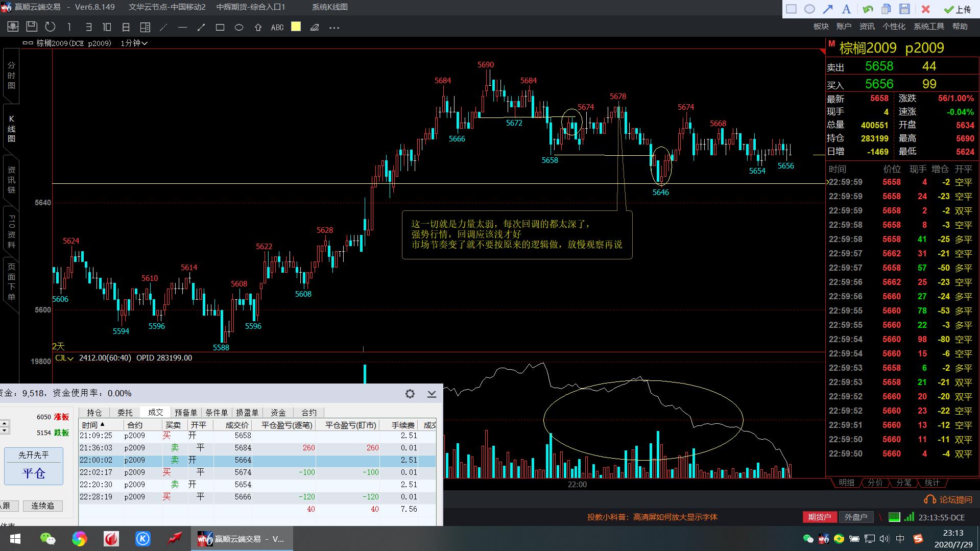This screenshot has width=980, height=551.
Task: Click the green undo arrow in screenshot toolbar
Action: (868, 9)
